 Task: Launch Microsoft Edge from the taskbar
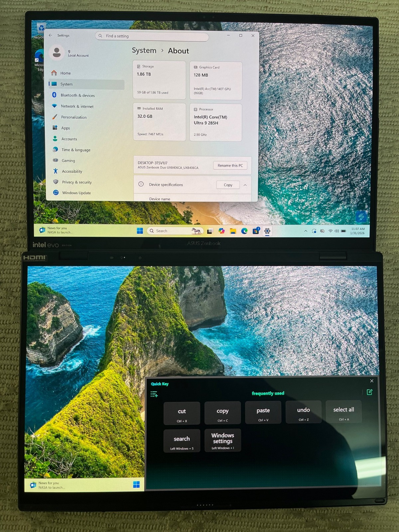point(244,231)
